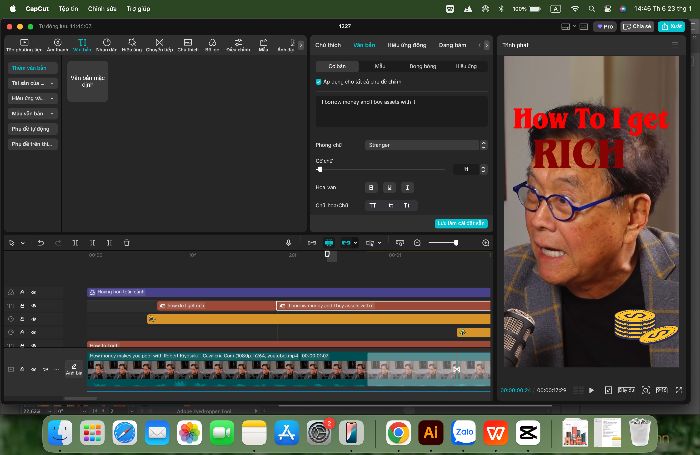Viewport: 700px width, 455px height.
Task: Click the save-as-preset teal button
Action: [x=461, y=223]
